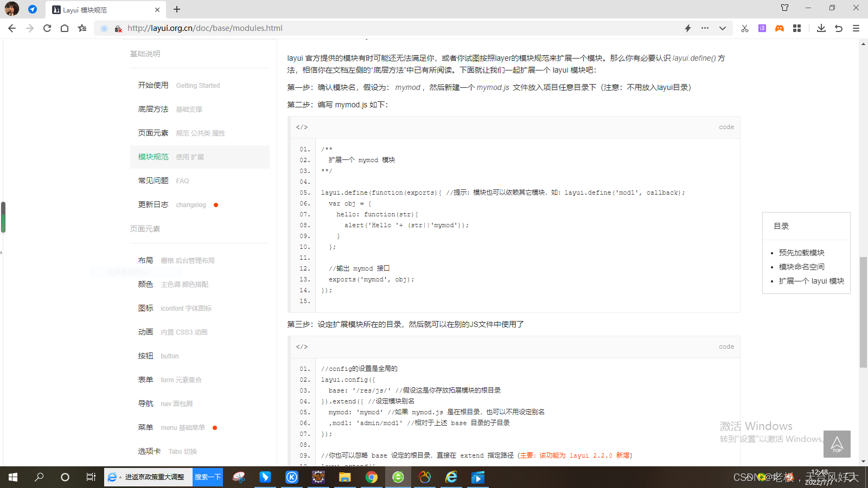
Task: Click the code '</>' icon on first code block
Action: click(302, 127)
